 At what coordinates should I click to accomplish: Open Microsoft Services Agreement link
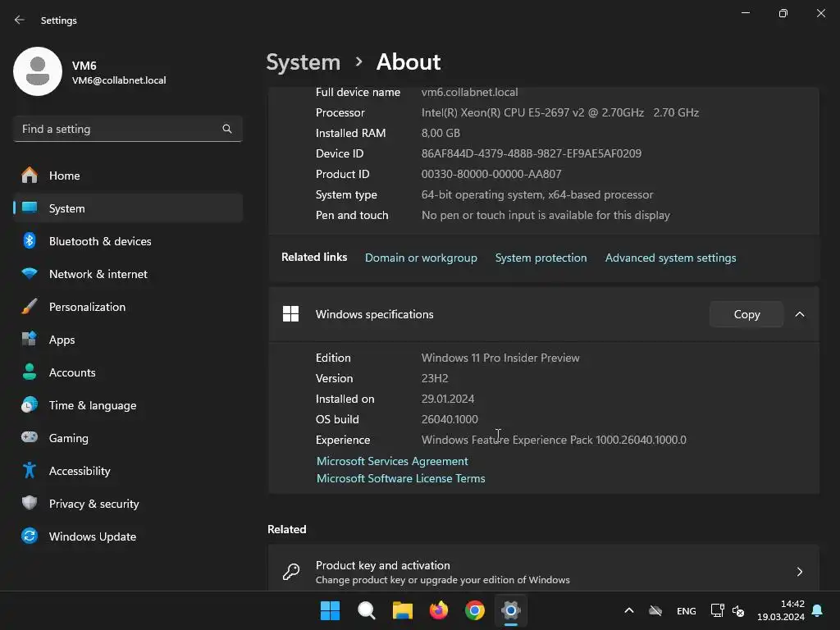[x=392, y=461]
